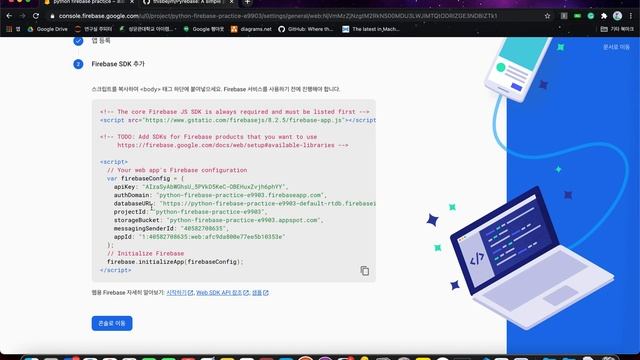Click the projectId line in the code
Screen dimensions: 640x360
click(x=191, y=212)
